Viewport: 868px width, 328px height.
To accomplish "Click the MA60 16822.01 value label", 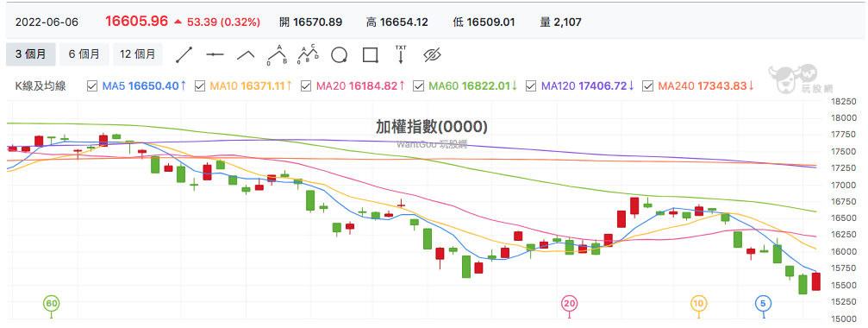I will coord(473,85).
